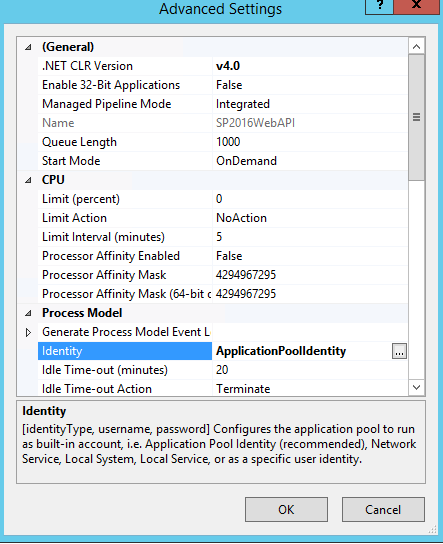
Task: Collapse the (General) category
Action: tap(28, 47)
